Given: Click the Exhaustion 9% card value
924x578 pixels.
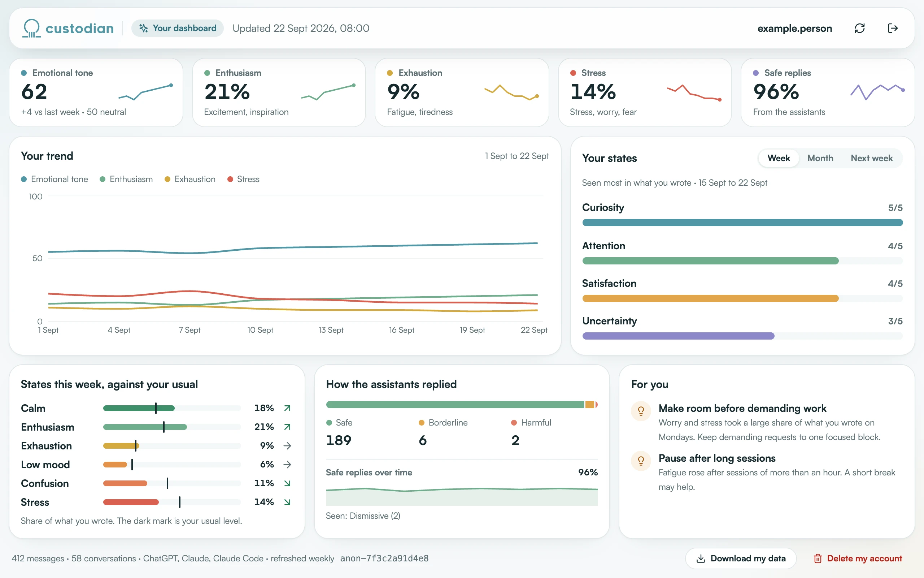Looking at the screenshot, I should pyautogui.click(x=403, y=92).
